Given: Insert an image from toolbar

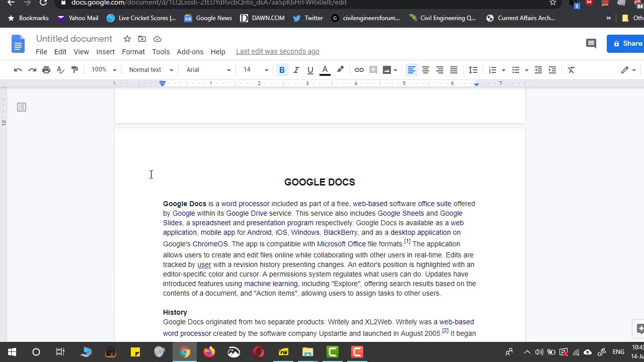Looking at the screenshot, I should [x=387, y=70].
